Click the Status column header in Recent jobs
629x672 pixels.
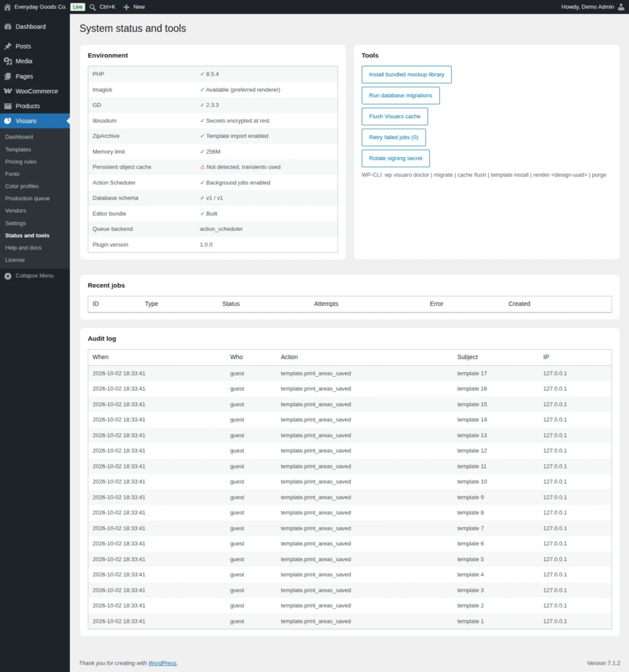click(230, 304)
